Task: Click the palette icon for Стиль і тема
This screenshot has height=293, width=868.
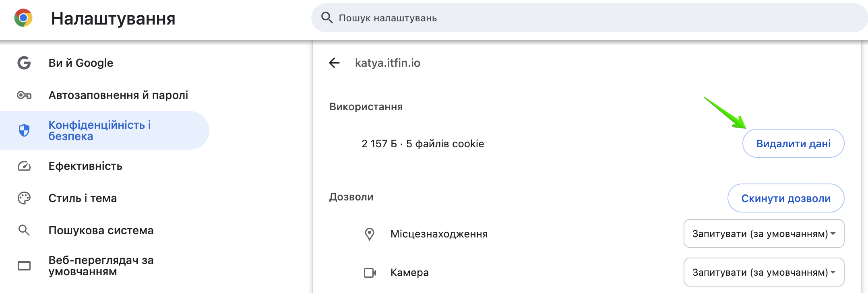Action: (x=24, y=198)
